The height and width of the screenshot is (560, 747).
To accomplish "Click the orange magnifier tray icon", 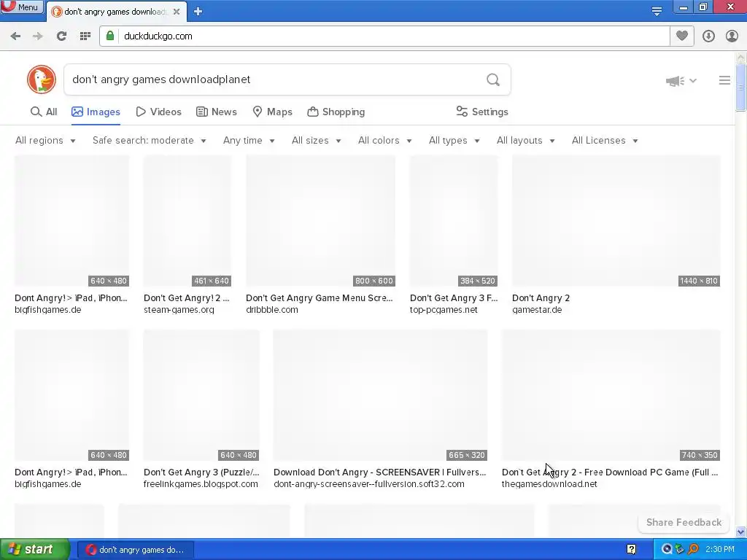I will (693, 550).
